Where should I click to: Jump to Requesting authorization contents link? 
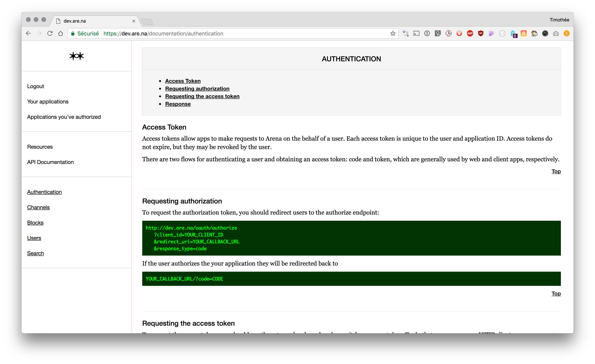tap(197, 89)
